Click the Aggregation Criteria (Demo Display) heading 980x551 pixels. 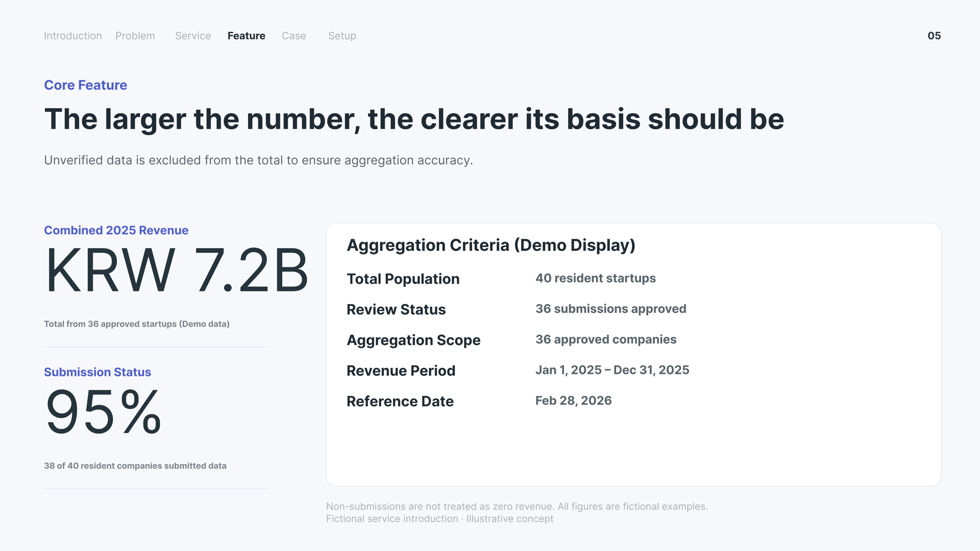(491, 245)
